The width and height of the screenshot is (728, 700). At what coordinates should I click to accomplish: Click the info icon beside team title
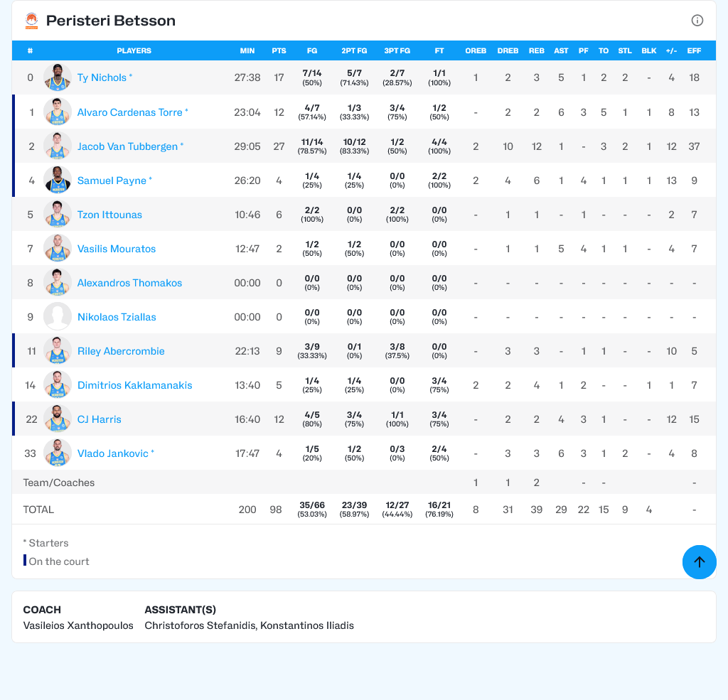(x=697, y=21)
